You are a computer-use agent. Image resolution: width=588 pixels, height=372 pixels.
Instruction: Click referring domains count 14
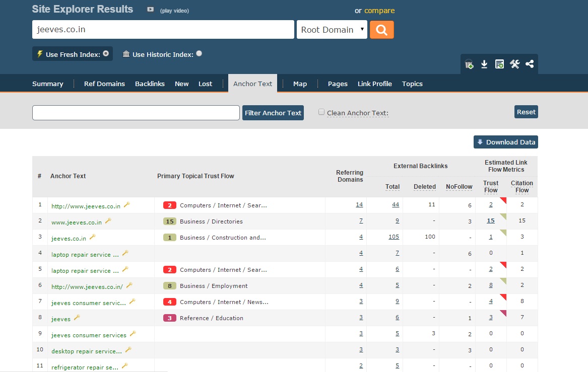click(359, 204)
